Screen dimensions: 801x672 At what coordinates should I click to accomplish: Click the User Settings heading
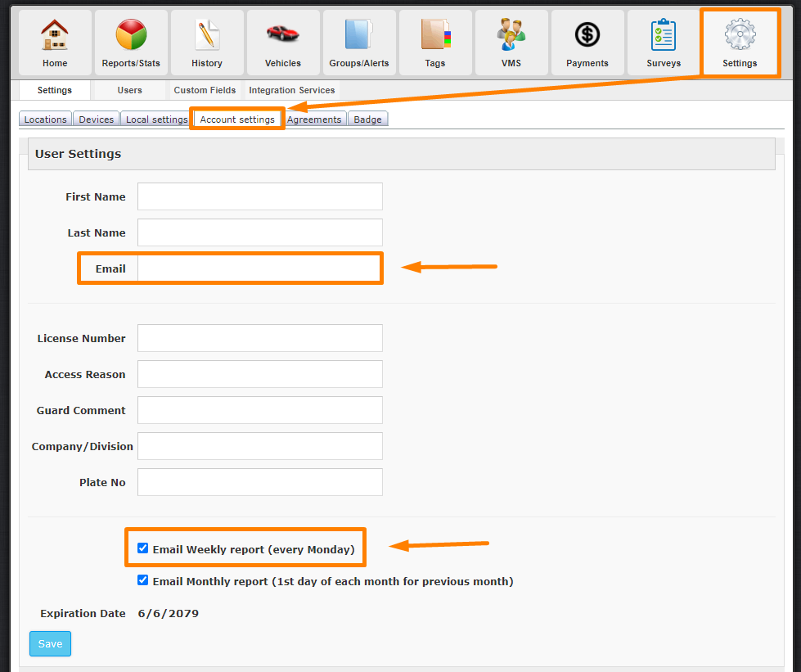(x=79, y=154)
